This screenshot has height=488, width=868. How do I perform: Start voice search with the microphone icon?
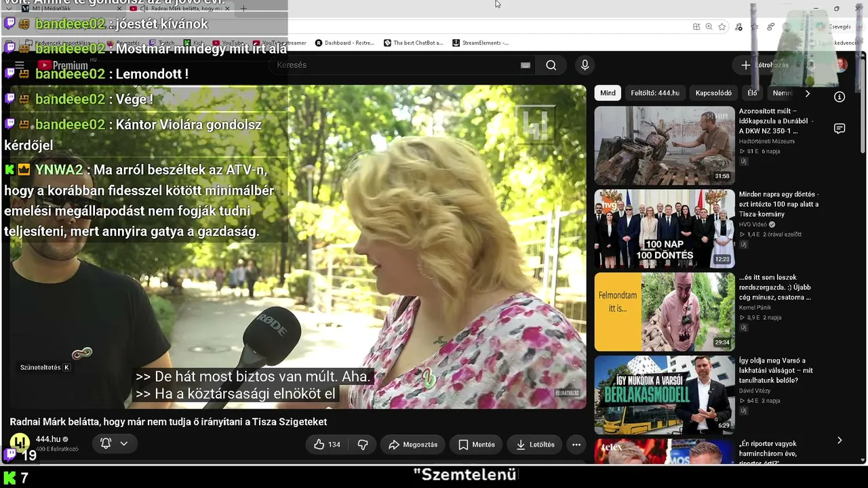pos(585,65)
